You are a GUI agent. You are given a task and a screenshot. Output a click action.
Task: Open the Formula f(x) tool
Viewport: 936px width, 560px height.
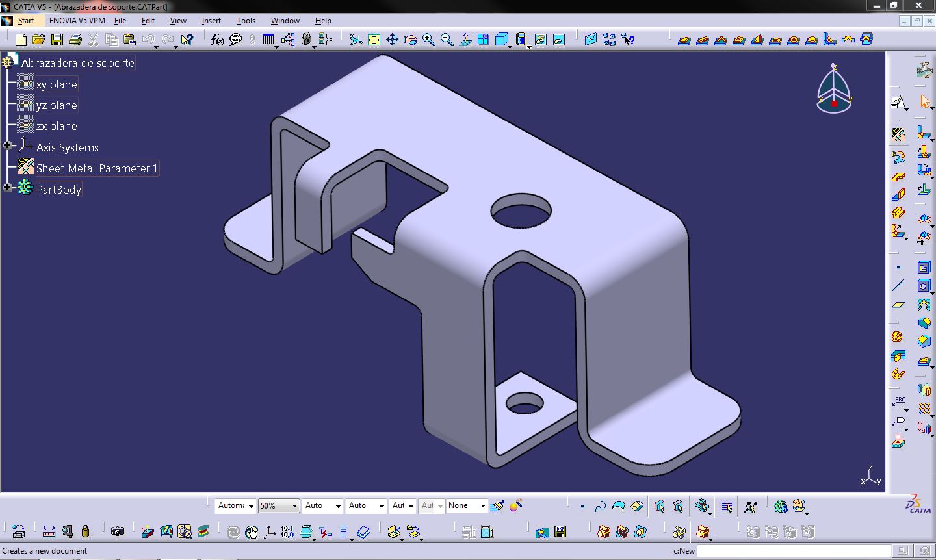click(x=218, y=40)
